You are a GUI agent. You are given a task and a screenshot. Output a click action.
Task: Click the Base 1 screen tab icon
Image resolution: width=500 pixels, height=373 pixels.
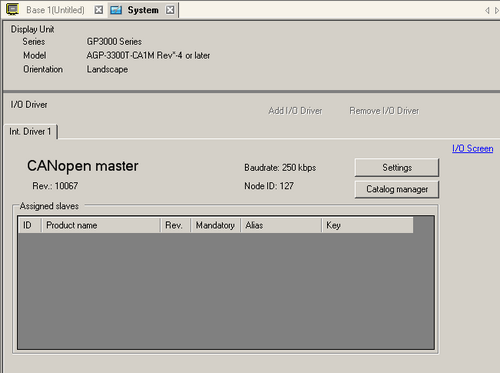coord(12,9)
